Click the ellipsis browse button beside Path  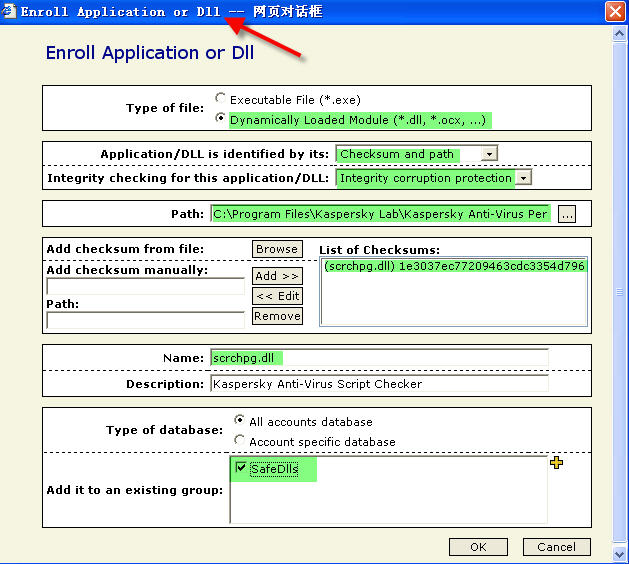(567, 215)
